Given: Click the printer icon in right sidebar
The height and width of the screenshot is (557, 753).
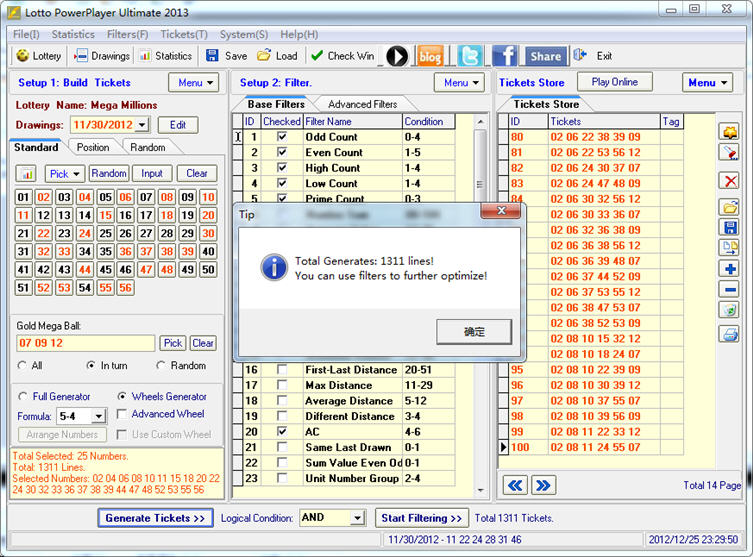Looking at the screenshot, I should [x=729, y=334].
